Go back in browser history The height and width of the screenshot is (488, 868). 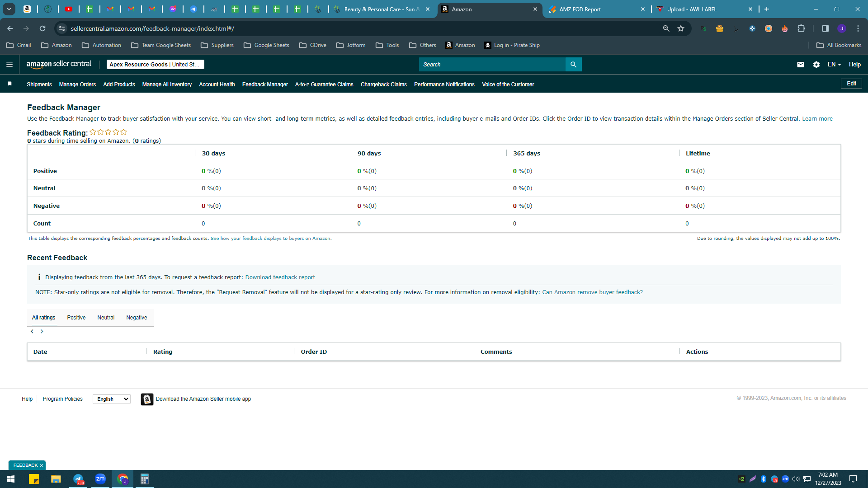(x=10, y=28)
